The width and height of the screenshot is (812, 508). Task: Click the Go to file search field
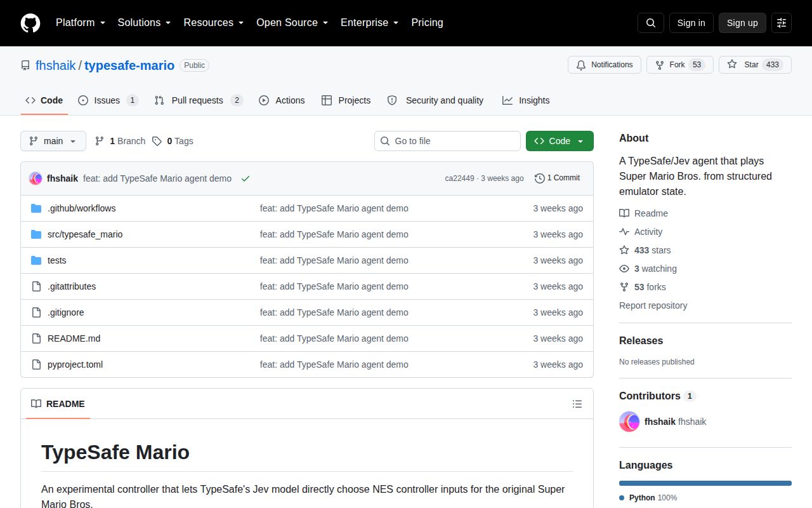click(447, 141)
